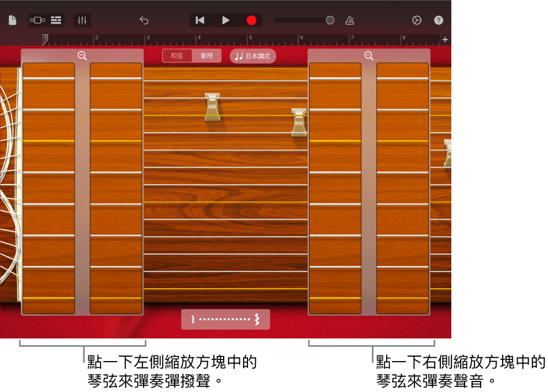Pluck top string in right zoom box

(368, 78)
